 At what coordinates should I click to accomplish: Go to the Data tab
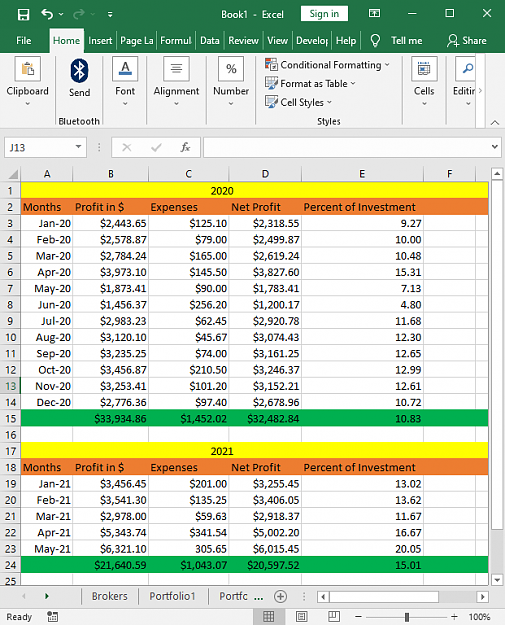pos(210,41)
